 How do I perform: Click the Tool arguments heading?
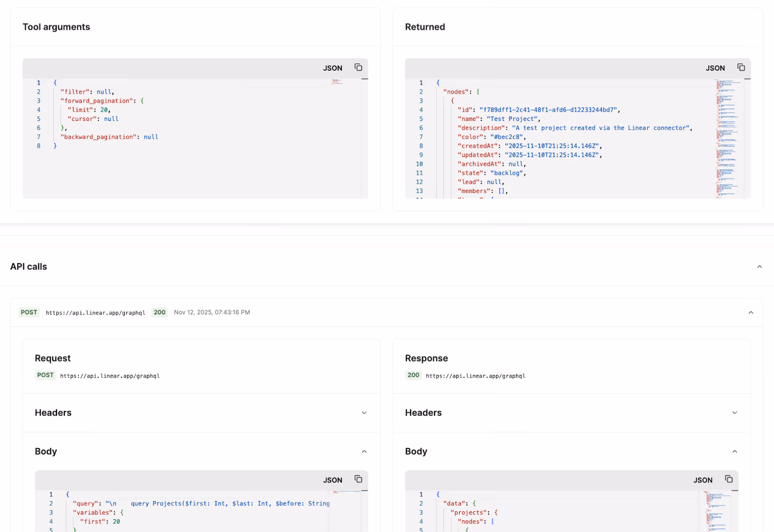pos(56,27)
